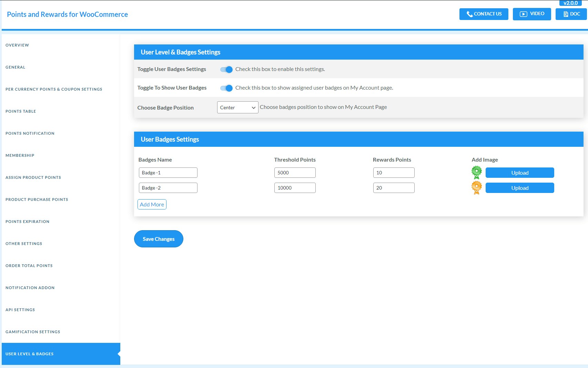This screenshot has height=368, width=588.
Task: Open the Notification Addon section
Action: click(x=30, y=288)
